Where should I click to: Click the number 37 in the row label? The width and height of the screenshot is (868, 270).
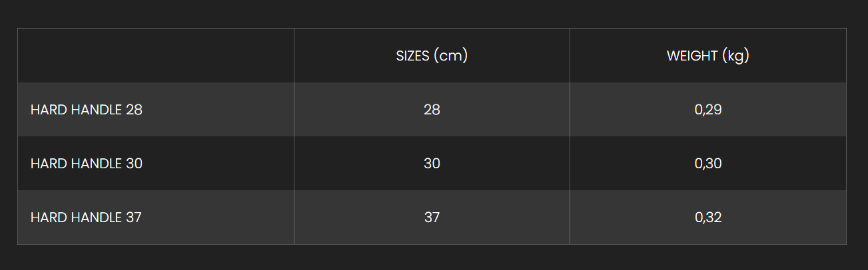pos(133,217)
